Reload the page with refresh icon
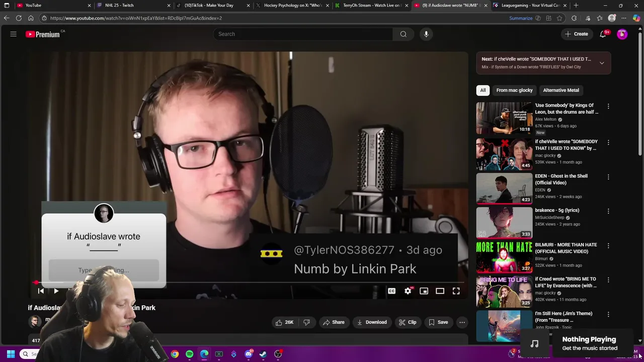The width and height of the screenshot is (644, 362). coord(19,18)
